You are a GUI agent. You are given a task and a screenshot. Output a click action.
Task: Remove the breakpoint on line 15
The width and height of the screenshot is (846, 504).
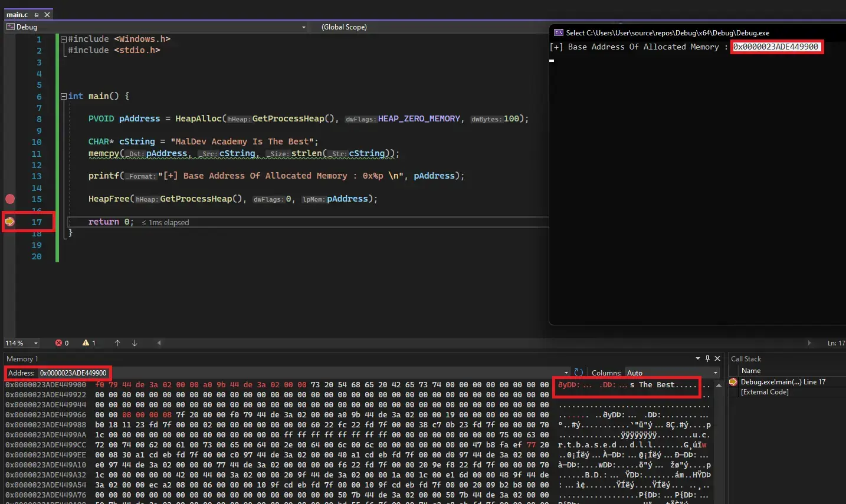tap(10, 199)
